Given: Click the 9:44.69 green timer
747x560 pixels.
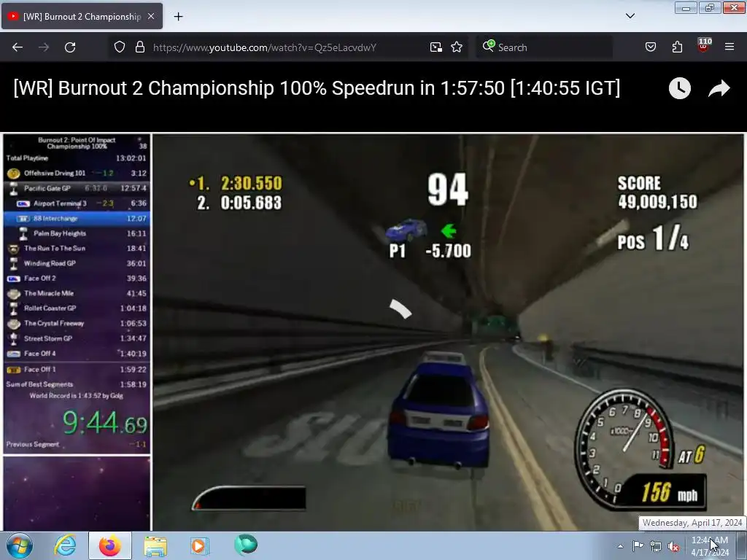Looking at the screenshot, I should pyautogui.click(x=105, y=423).
